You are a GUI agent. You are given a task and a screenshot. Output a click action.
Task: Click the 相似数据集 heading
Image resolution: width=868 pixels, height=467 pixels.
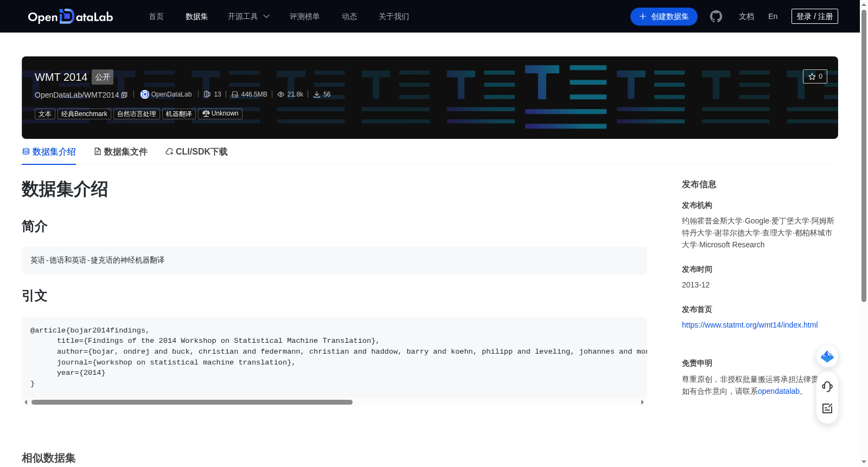(x=49, y=458)
